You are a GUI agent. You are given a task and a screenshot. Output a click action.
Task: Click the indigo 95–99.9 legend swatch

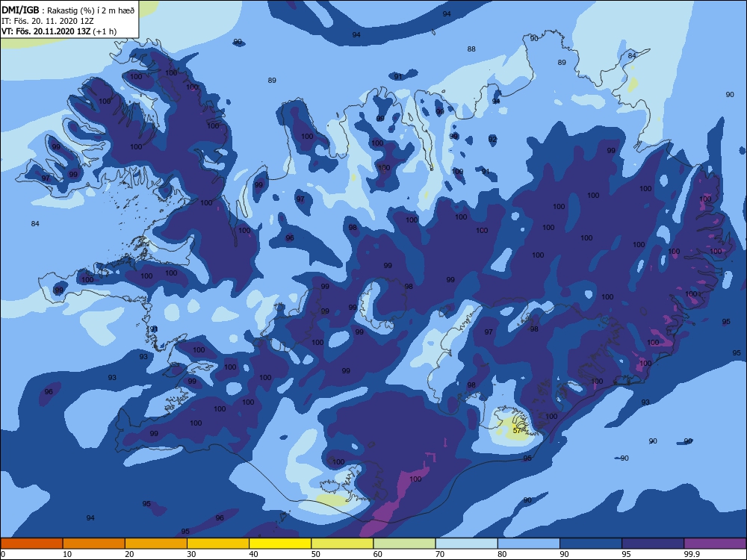pyautogui.click(x=653, y=544)
